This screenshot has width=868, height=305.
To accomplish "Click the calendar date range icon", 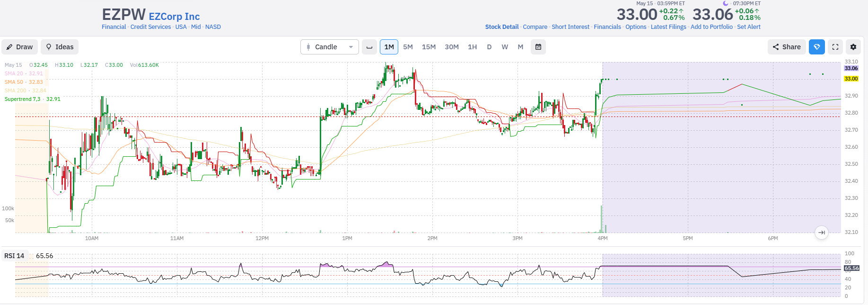I will pos(538,47).
